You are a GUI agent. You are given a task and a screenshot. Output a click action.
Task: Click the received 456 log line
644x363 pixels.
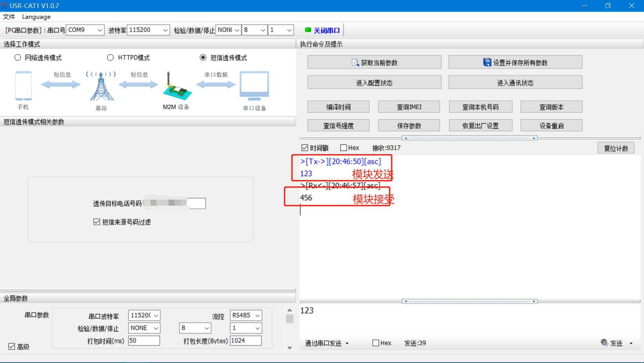tap(306, 198)
